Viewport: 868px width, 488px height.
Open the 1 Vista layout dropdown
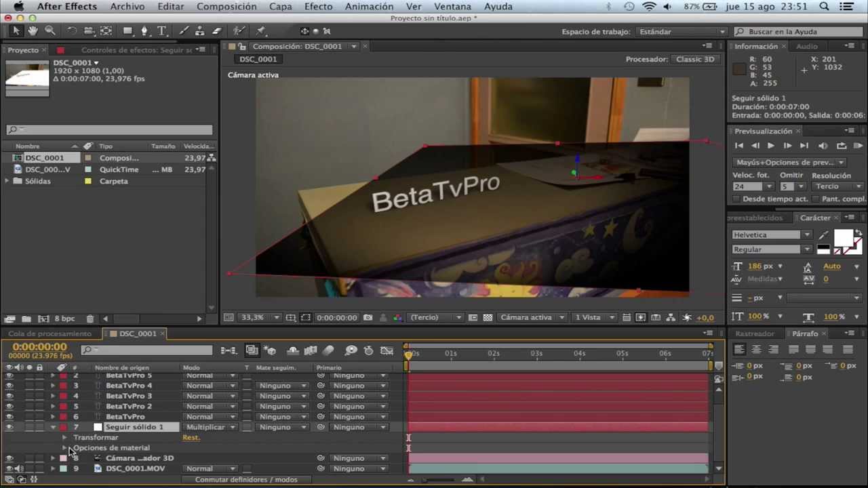(x=595, y=317)
